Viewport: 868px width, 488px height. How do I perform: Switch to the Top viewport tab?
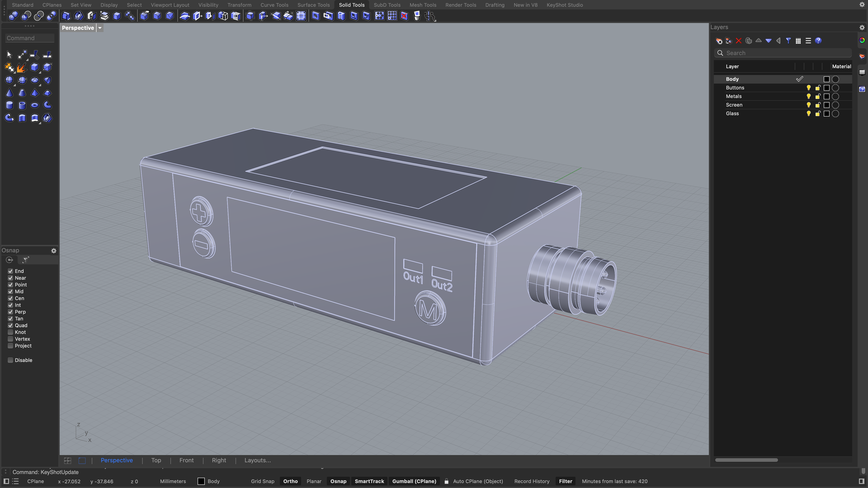point(156,460)
